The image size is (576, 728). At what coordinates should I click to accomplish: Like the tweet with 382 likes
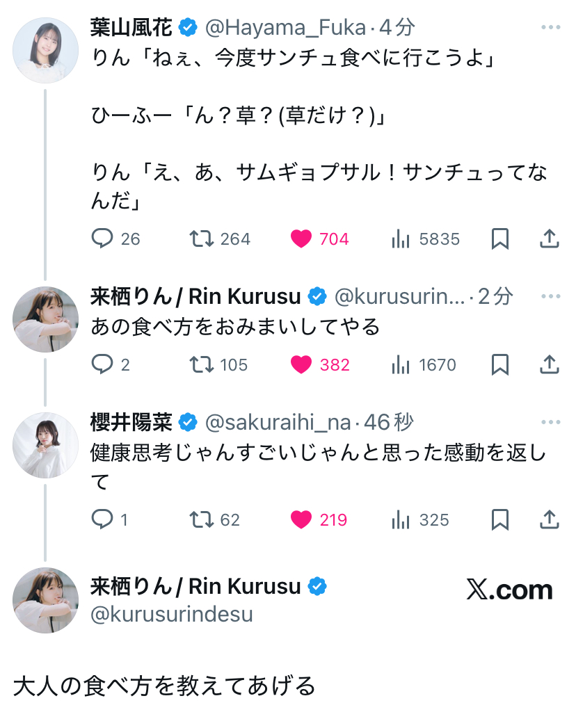coord(301,364)
